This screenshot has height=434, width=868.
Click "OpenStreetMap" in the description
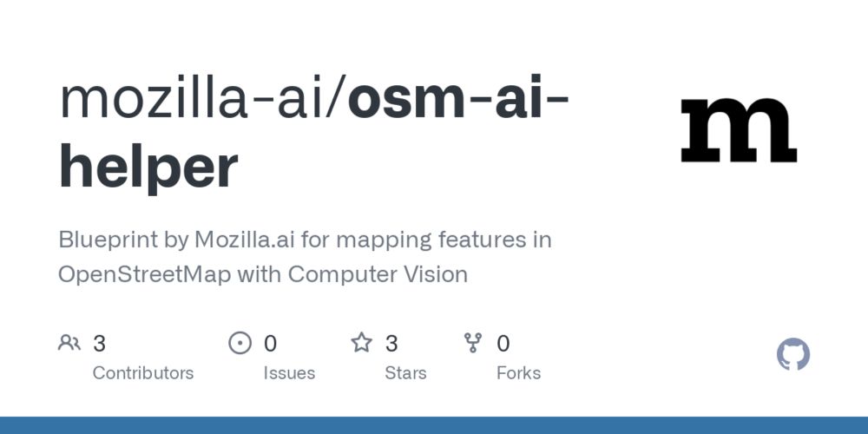coord(144,274)
